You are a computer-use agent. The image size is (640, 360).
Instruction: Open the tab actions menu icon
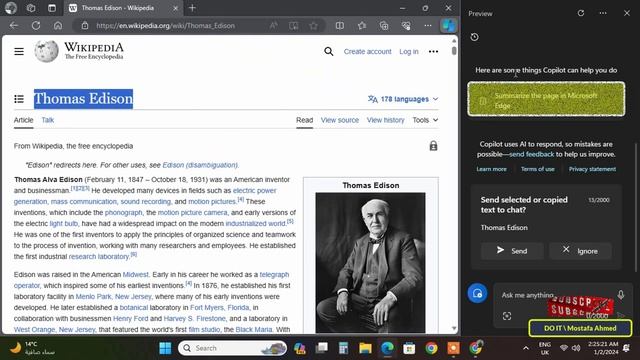[x=51, y=8]
